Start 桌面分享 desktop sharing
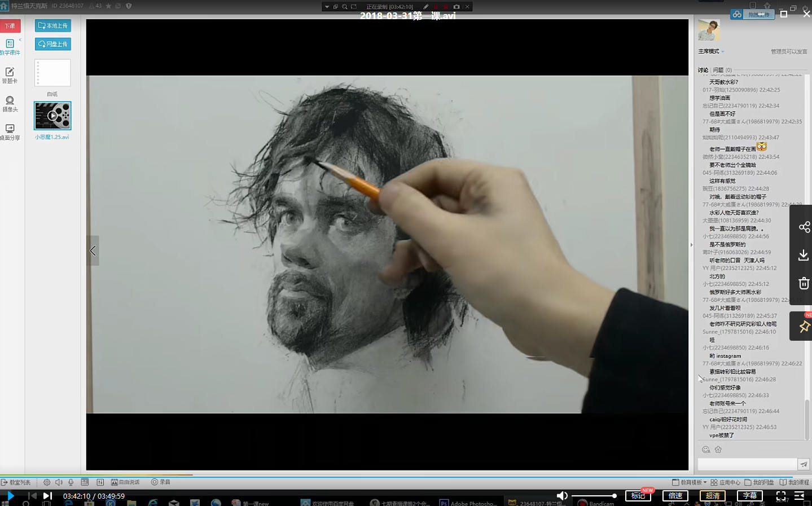 click(x=10, y=132)
